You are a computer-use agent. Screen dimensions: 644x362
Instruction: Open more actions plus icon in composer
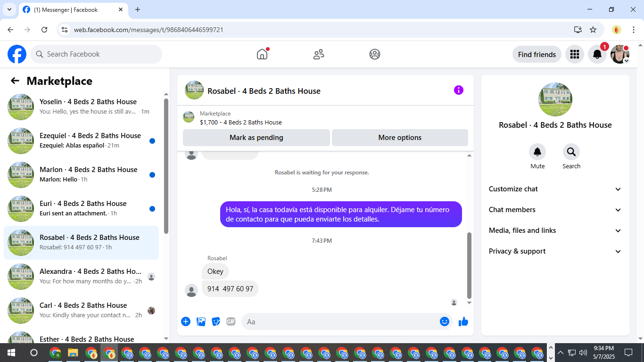186,321
